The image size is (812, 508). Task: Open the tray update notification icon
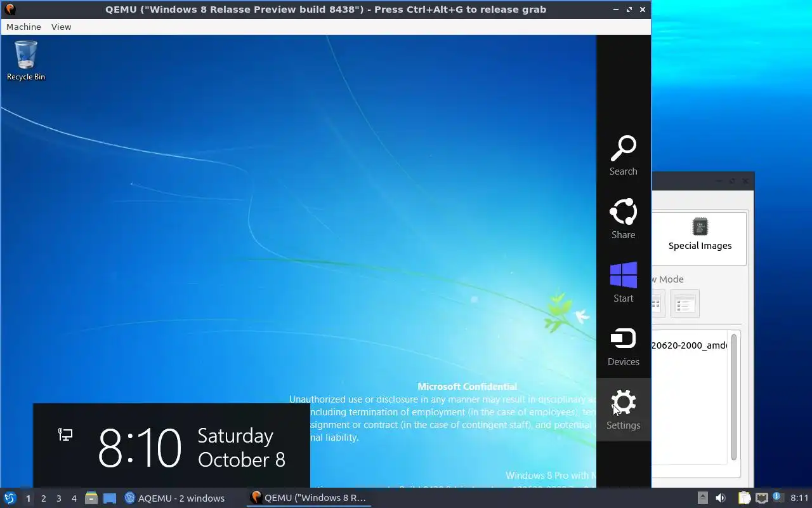[778, 498]
